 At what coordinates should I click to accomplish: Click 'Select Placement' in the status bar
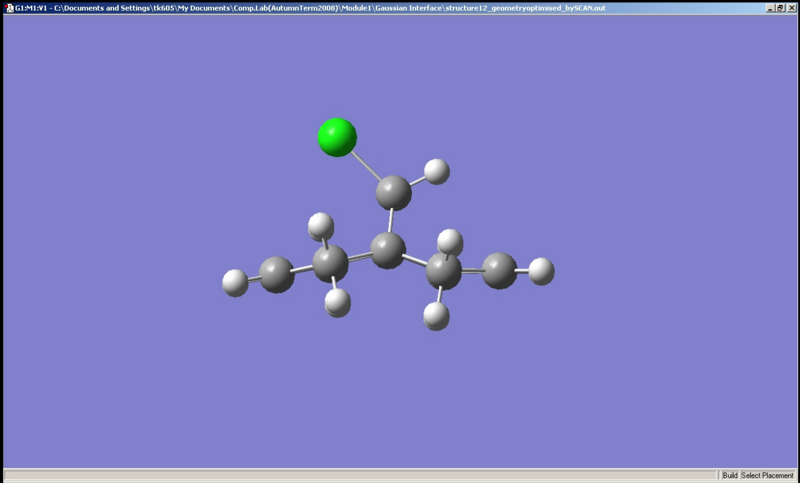click(767, 475)
